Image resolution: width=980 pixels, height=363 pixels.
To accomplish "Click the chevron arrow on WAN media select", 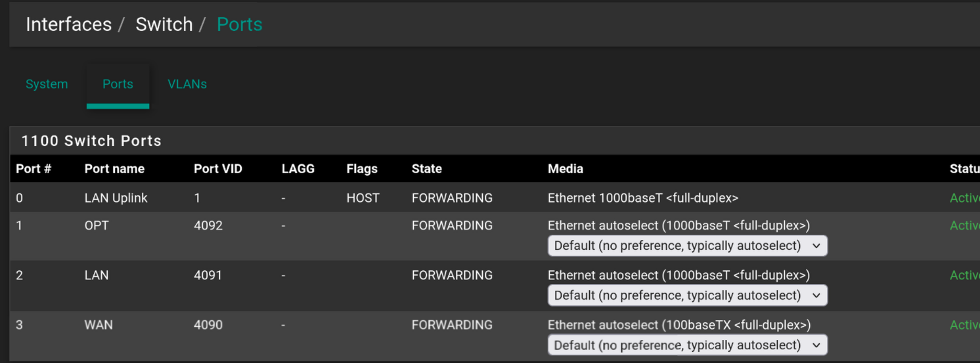I will 816,345.
